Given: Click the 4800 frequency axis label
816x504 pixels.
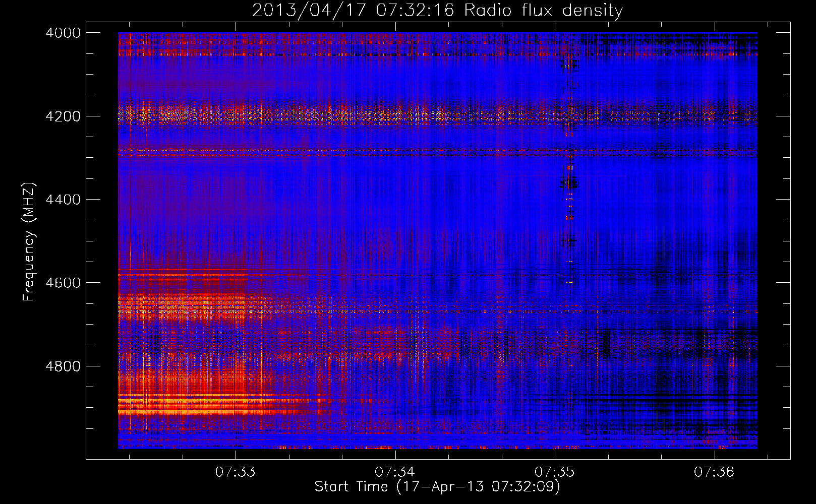Looking at the screenshot, I should (63, 366).
